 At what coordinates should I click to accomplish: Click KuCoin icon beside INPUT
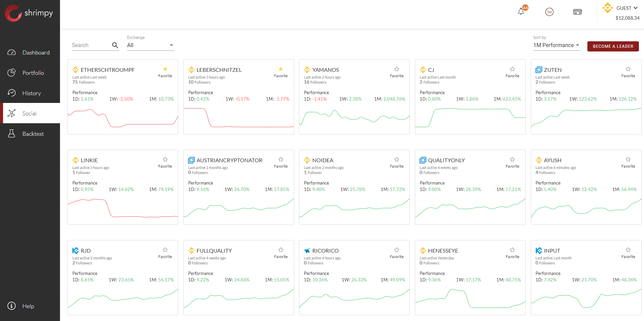coord(539,251)
